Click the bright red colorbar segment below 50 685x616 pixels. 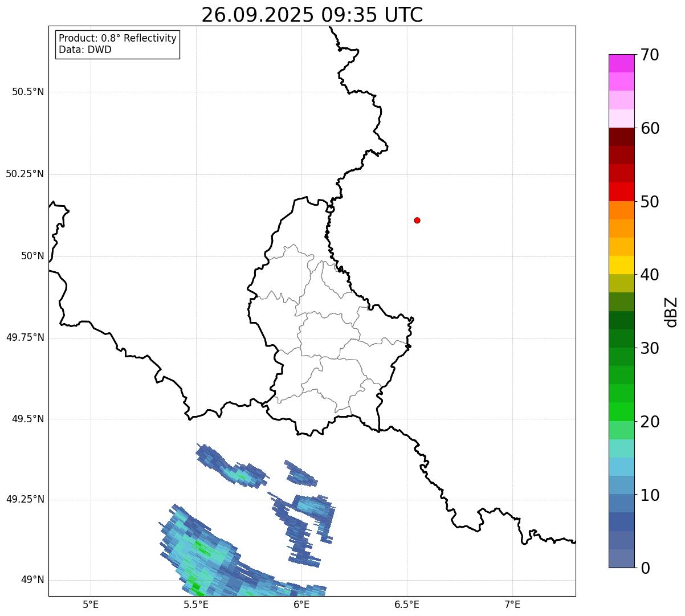(x=621, y=192)
